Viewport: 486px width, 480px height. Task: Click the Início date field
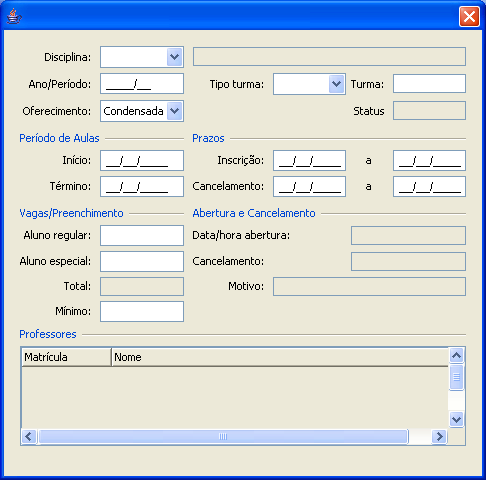pyautogui.click(x=142, y=160)
